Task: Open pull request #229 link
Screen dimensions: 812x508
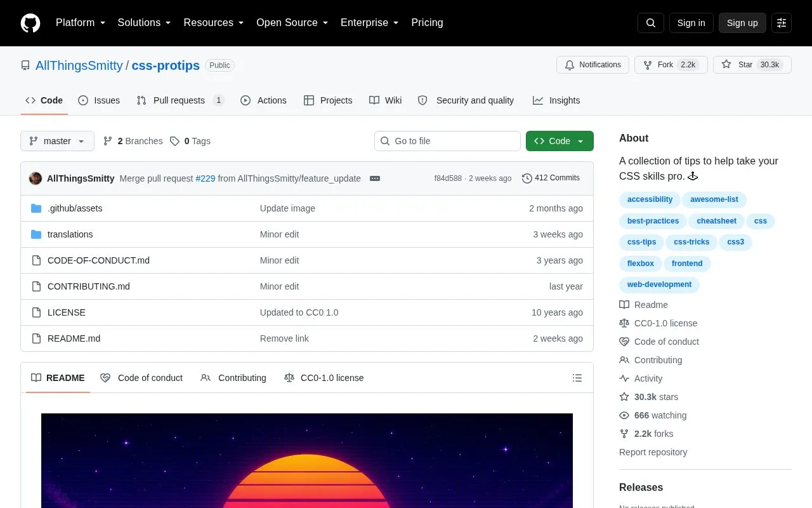Action: click(x=206, y=178)
